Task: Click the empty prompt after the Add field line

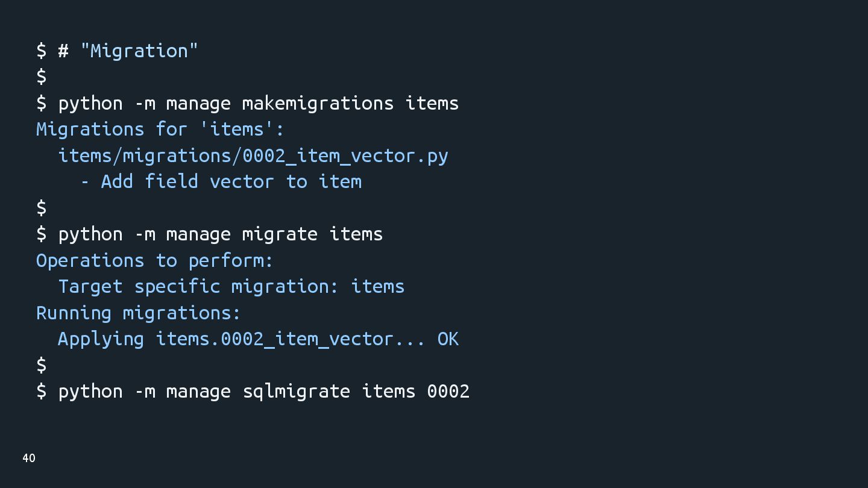Action: tap(41, 208)
